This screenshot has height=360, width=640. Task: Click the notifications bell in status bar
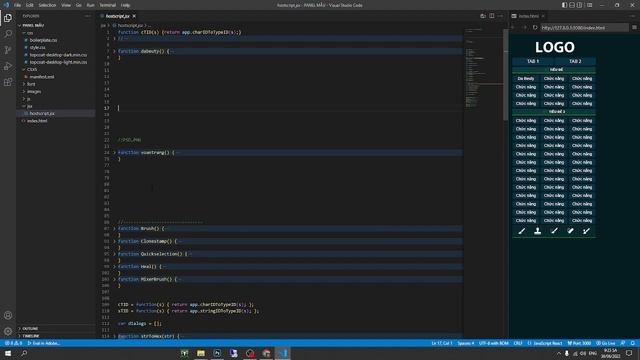coord(633,343)
